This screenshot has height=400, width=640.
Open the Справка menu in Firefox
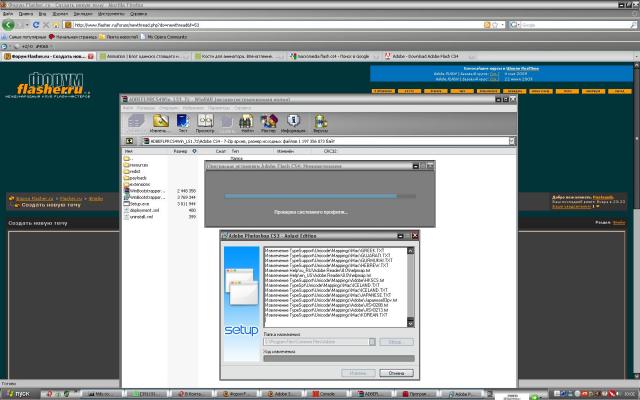point(138,14)
